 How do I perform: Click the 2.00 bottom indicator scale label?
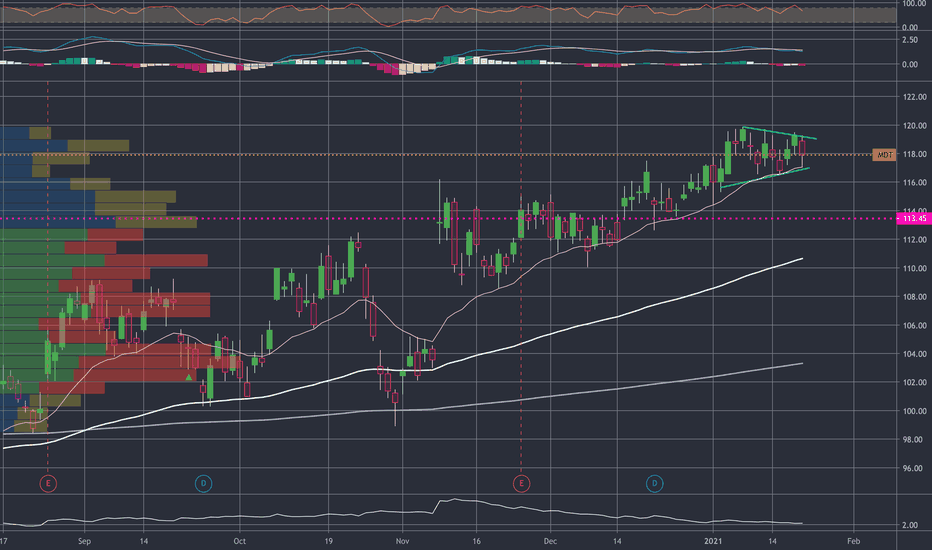point(910,525)
